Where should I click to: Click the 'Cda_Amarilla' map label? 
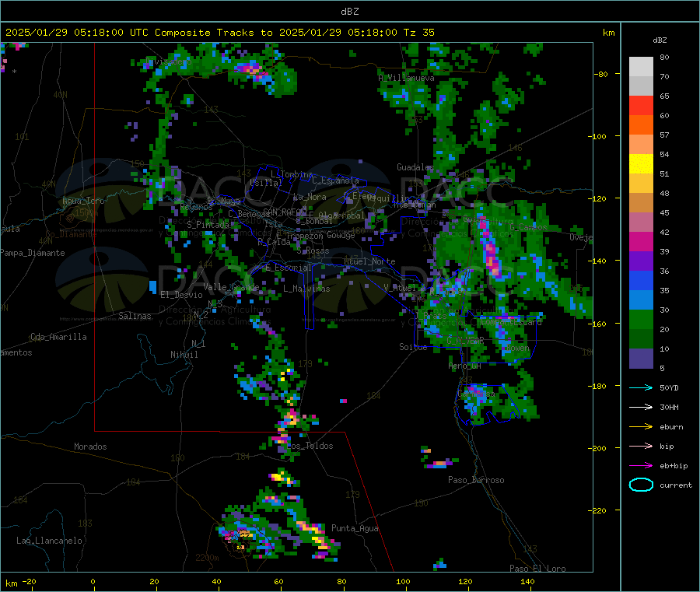(58, 337)
